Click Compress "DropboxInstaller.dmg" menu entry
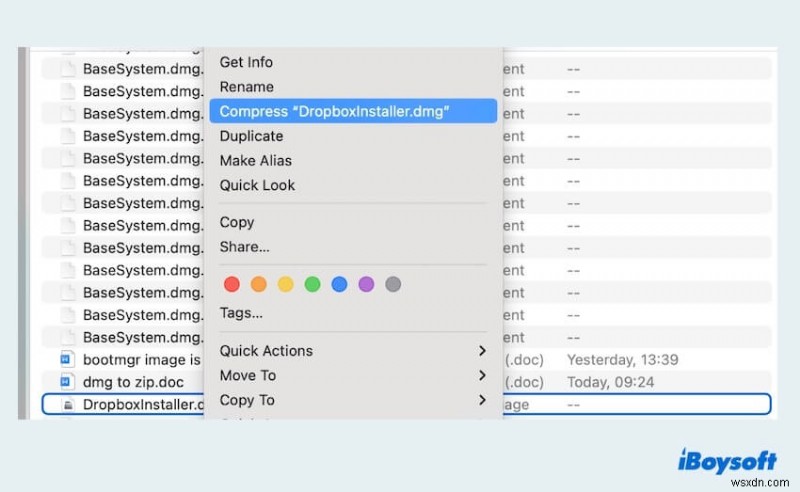The image size is (800, 492). [x=353, y=111]
